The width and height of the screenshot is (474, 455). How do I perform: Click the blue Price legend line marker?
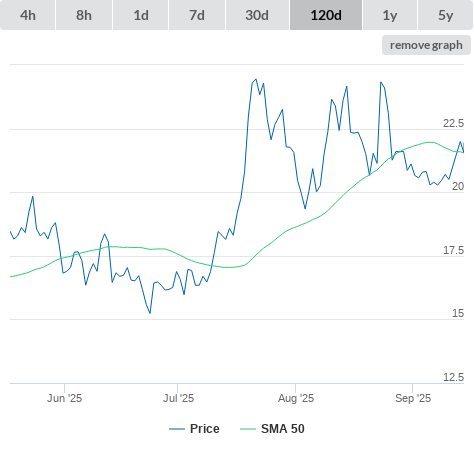[x=177, y=429]
